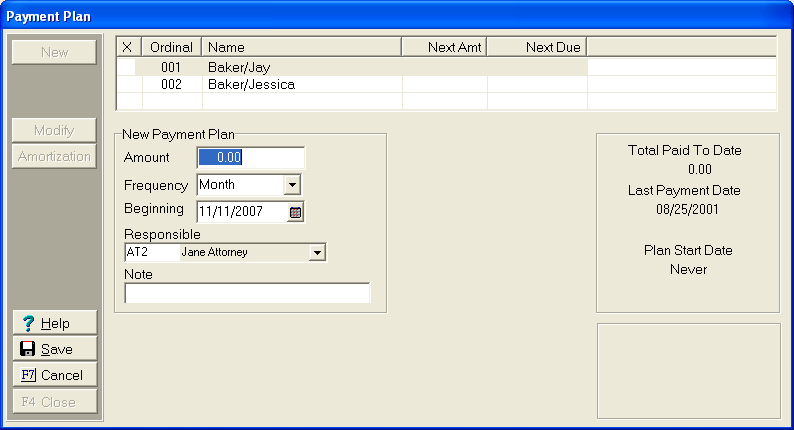
Task: Click the Next Amt column header
Action: click(444, 47)
